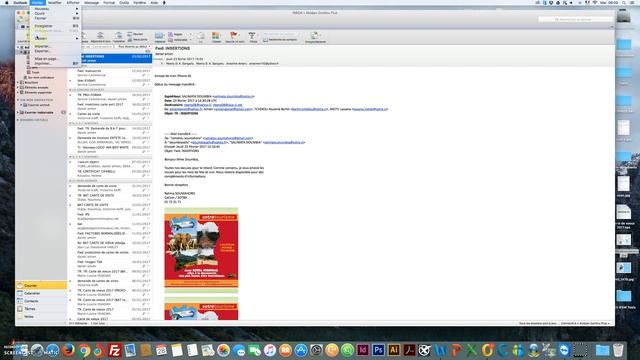Click the Déplacer toolbar icon
The height and width of the screenshot is (360, 640).
(160, 38)
